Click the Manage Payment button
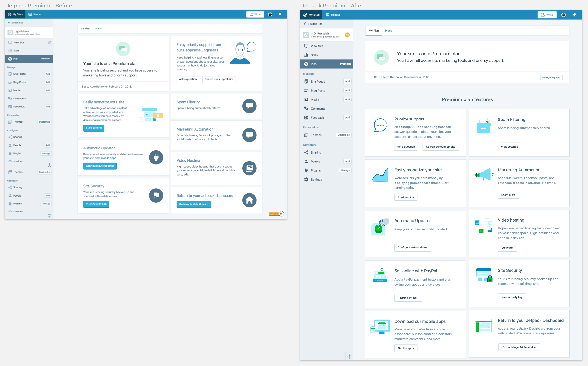 pyautogui.click(x=551, y=77)
